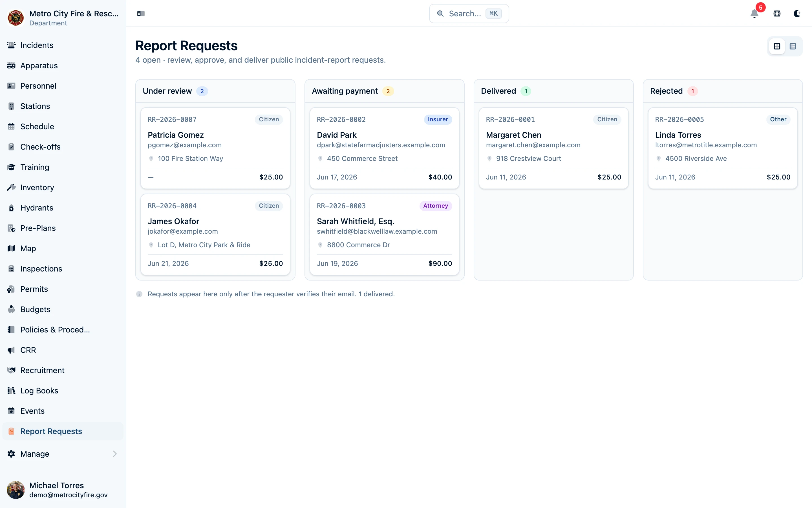Expand the Manage menu chevron
812x508 pixels.
pos(115,454)
